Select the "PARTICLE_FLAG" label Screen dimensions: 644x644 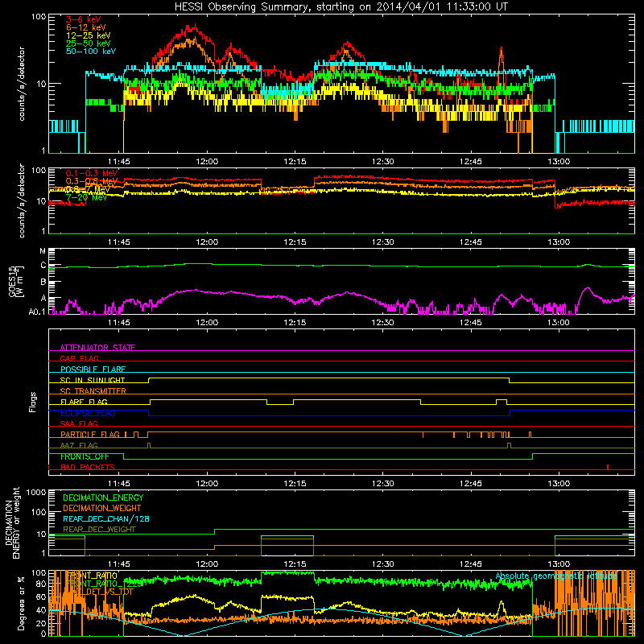click(90, 435)
